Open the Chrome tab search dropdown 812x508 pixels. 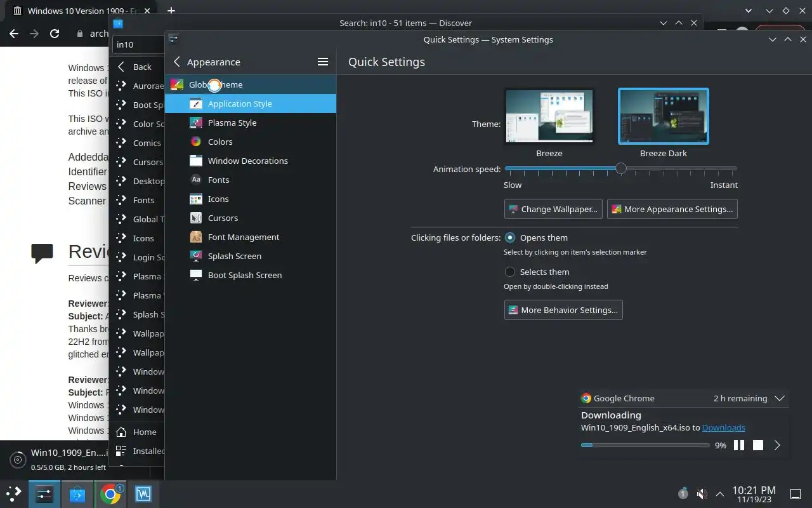(749, 11)
